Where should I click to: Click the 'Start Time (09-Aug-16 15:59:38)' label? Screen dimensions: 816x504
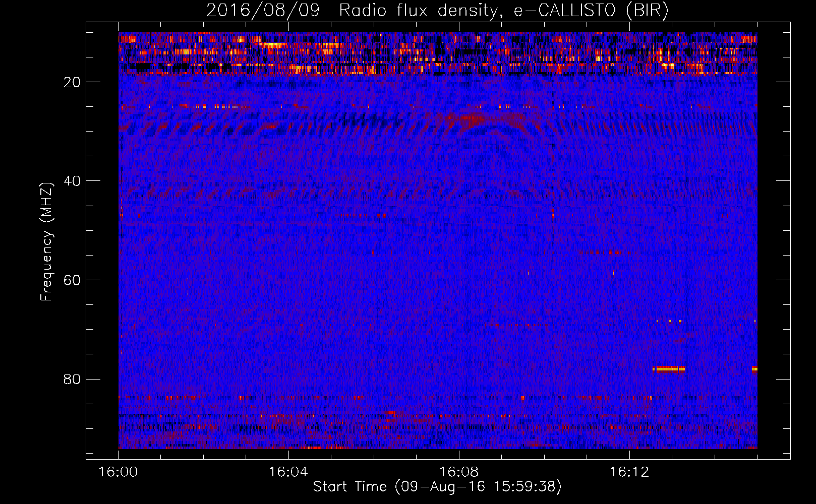pos(437,487)
